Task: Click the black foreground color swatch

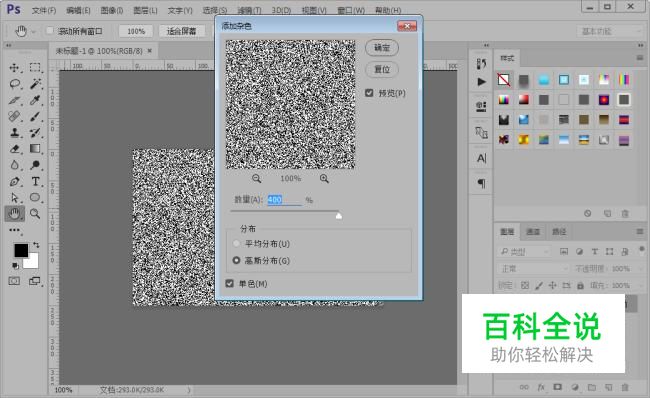Action: coord(21,250)
